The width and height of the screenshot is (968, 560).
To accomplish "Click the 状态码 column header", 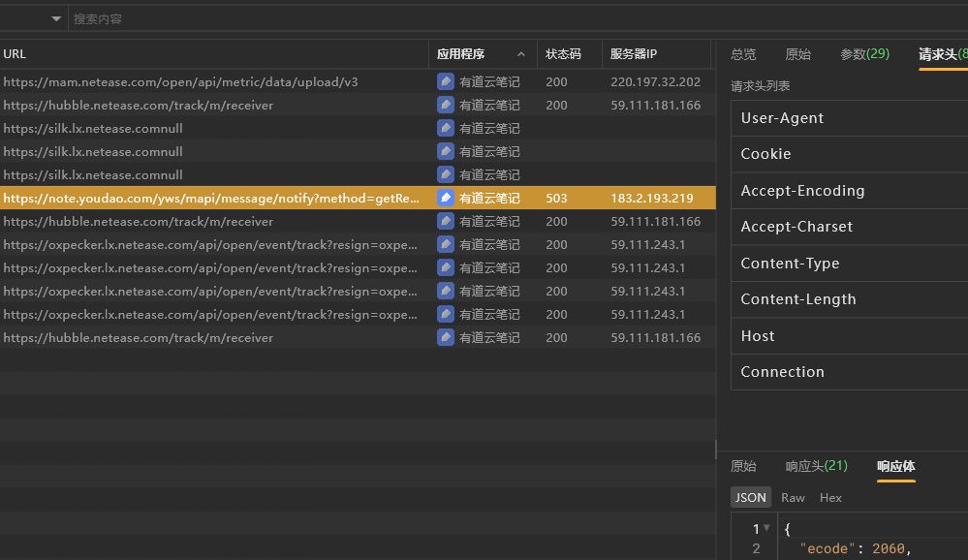I will pos(562,54).
